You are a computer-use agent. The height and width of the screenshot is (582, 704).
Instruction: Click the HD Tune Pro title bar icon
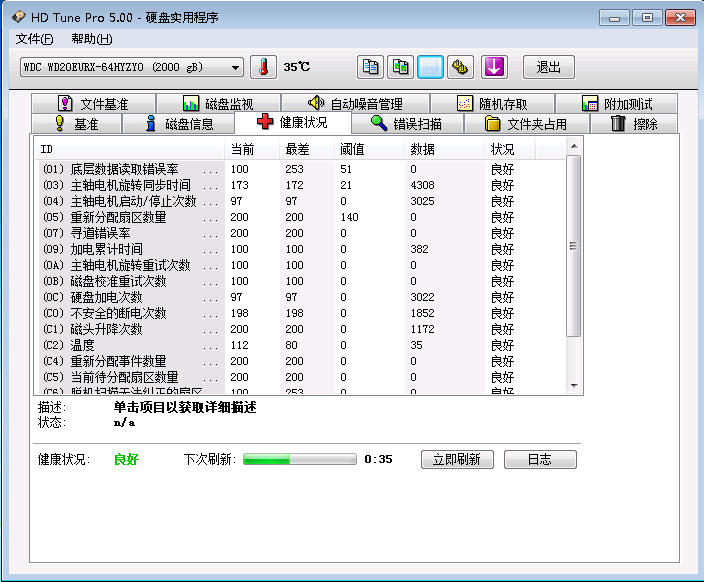coord(19,17)
